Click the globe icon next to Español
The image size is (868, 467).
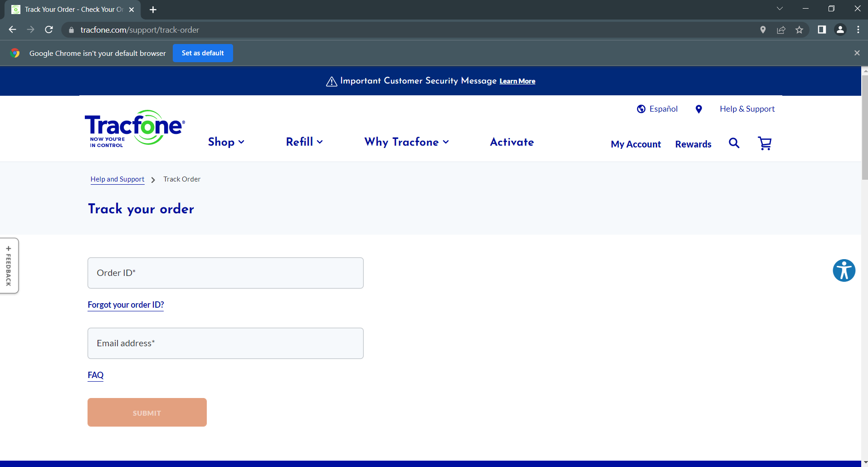click(641, 109)
